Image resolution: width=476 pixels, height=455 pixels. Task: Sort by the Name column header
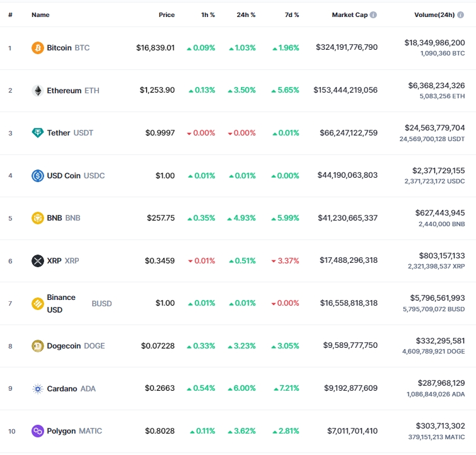[x=40, y=15]
